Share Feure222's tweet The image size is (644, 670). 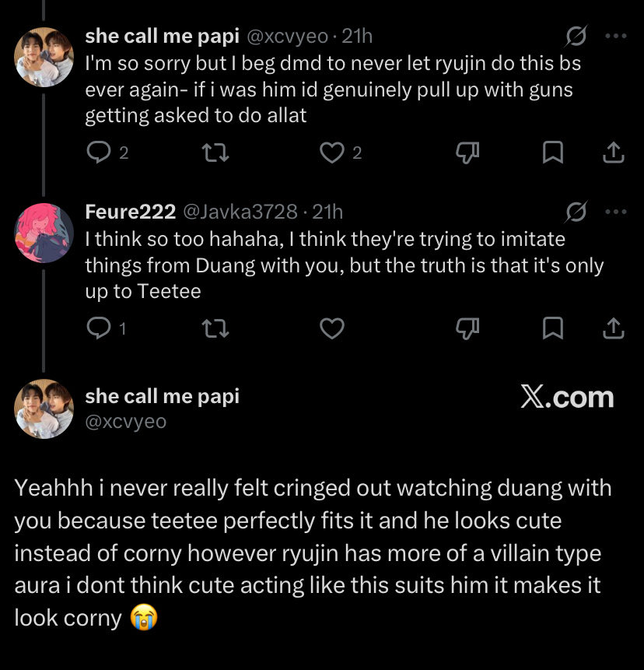(x=614, y=328)
